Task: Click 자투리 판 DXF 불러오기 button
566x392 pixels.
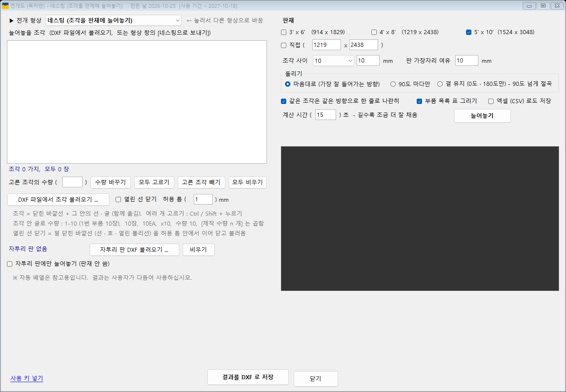Action: 135,250
